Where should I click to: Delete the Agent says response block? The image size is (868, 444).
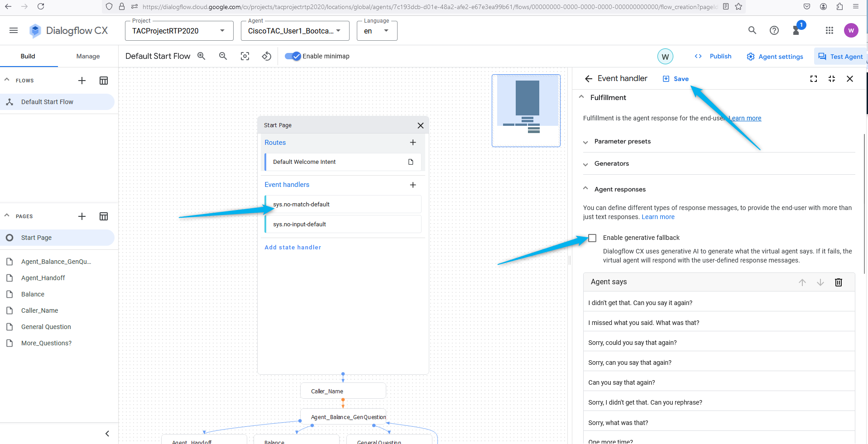[839, 282]
